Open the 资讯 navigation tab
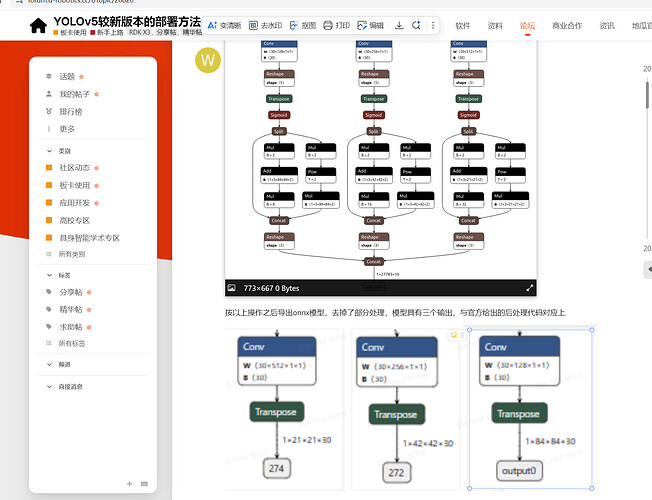The height and width of the screenshot is (500, 652). 607,26
